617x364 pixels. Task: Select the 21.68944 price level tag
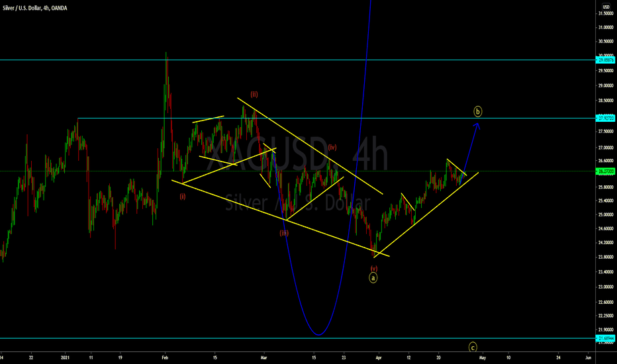click(606, 338)
